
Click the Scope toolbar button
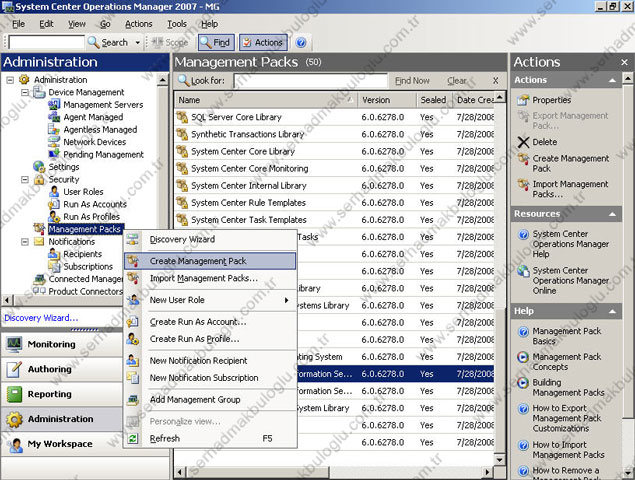coord(170,42)
